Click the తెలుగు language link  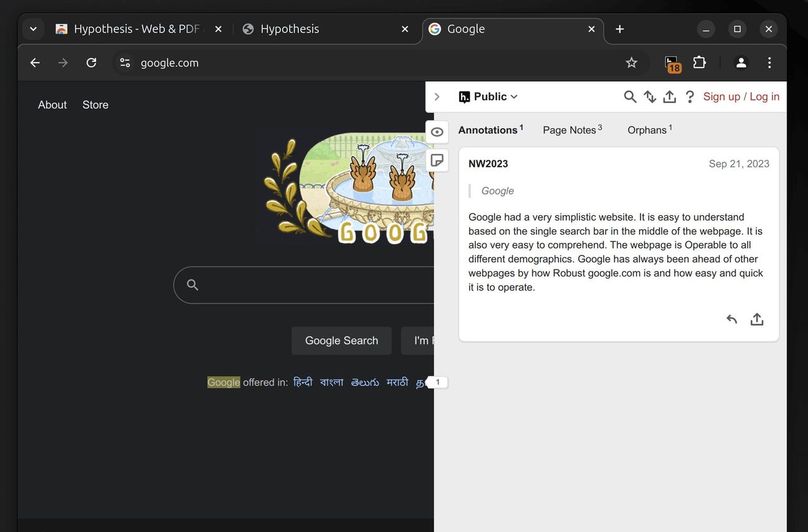[x=365, y=382]
